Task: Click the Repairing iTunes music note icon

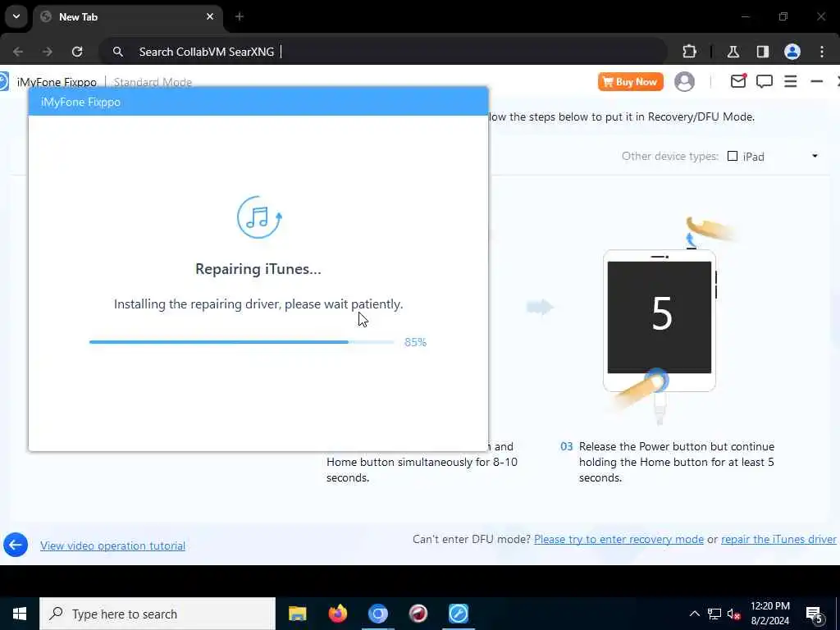Action: (259, 217)
